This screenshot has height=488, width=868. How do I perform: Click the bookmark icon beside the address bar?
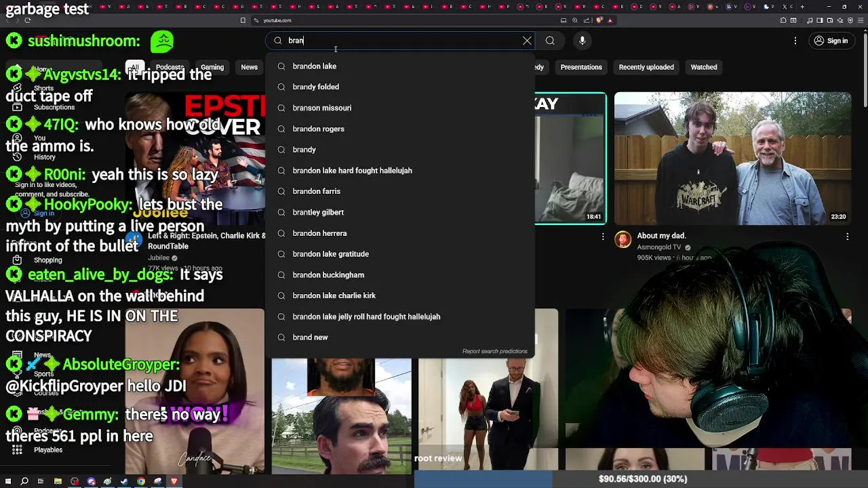pos(243,20)
